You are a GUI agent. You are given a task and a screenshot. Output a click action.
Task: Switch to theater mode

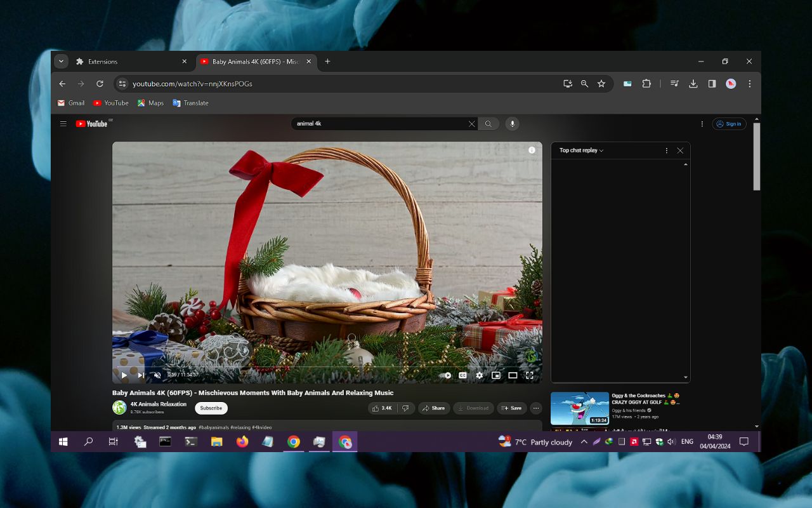513,375
